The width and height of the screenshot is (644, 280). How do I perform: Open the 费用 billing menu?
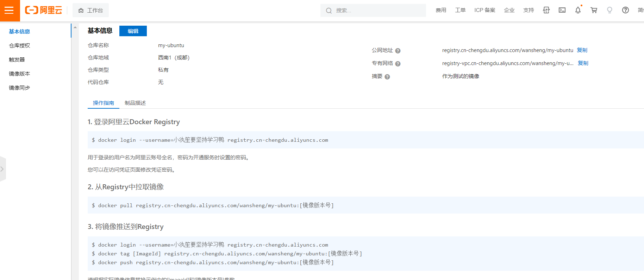click(441, 10)
